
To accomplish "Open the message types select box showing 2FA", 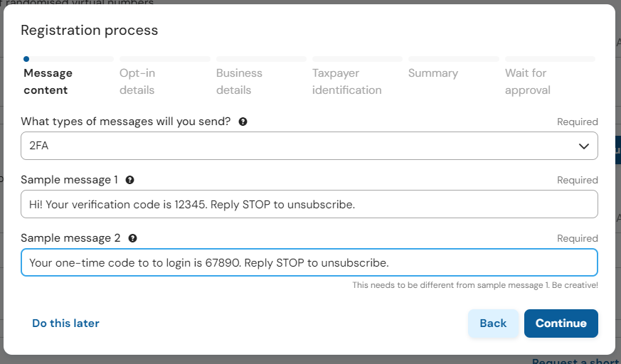I will pos(309,146).
